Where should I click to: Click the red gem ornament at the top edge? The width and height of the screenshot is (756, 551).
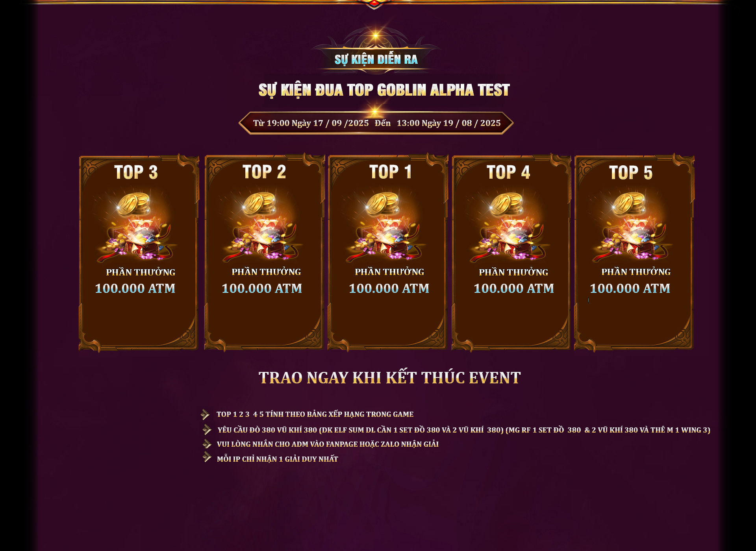pos(374,4)
